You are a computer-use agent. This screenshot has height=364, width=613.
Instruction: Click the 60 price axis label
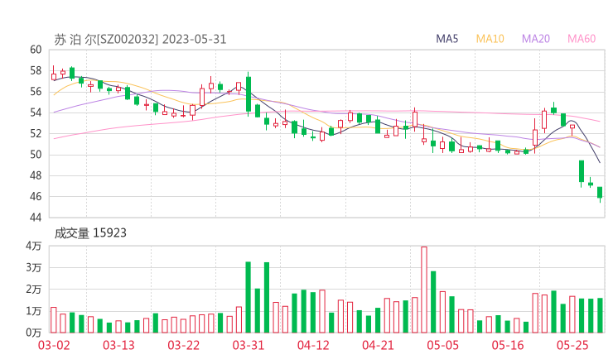(x=36, y=50)
